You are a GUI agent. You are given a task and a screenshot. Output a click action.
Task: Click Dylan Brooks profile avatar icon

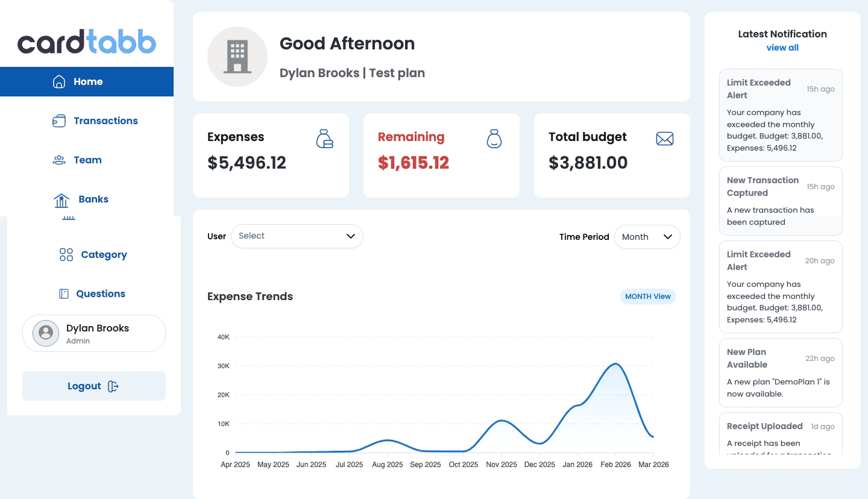click(46, 333)
